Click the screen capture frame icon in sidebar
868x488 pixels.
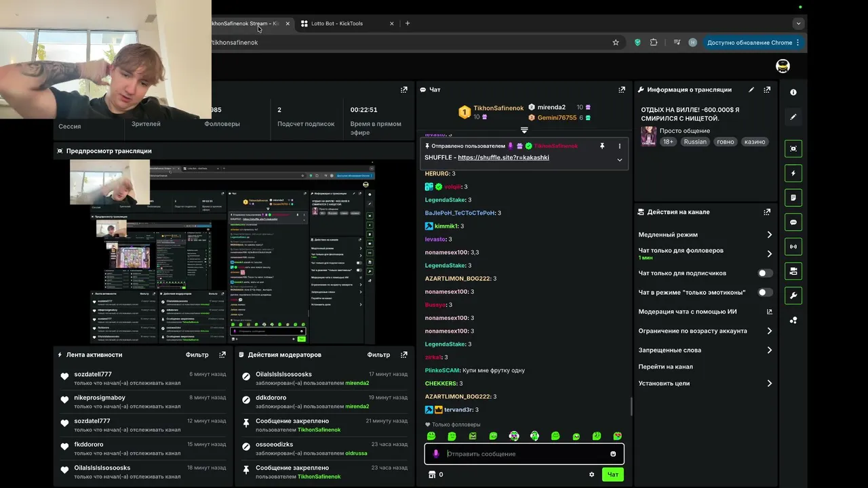[x=793, y=149]
